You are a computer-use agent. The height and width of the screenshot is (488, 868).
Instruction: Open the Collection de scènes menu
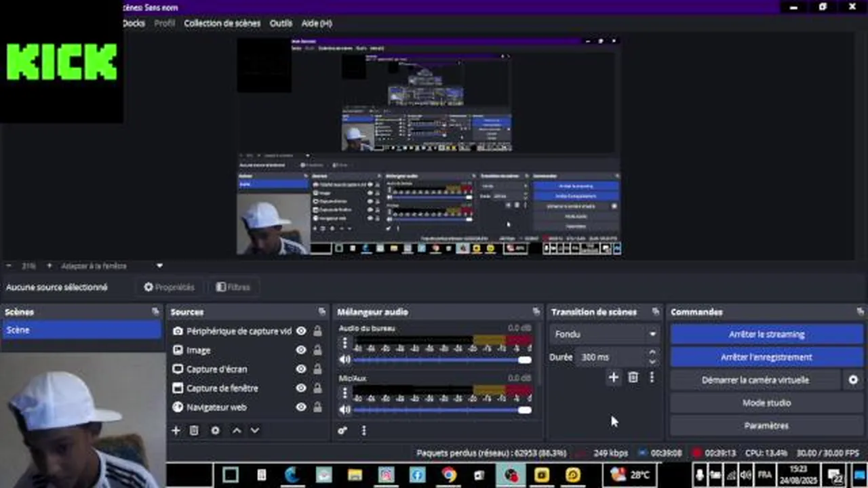point(222,23)
